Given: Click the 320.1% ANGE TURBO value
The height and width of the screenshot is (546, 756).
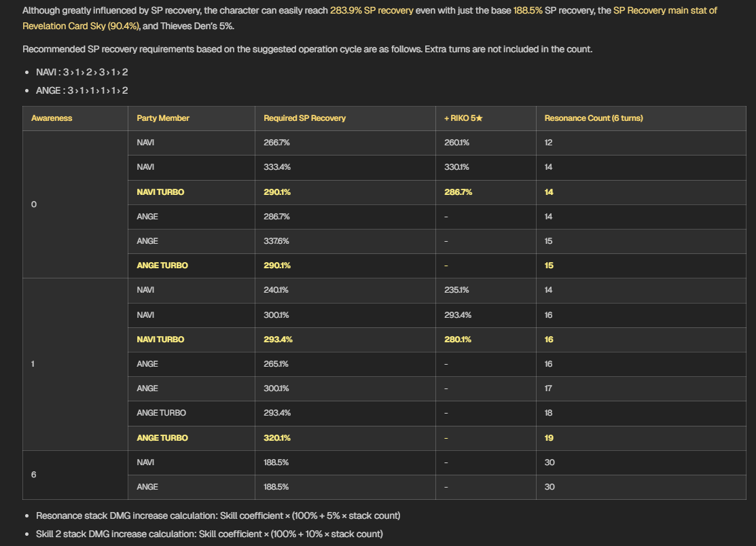Looking at the screenshot, I should [x=277, y=438].
